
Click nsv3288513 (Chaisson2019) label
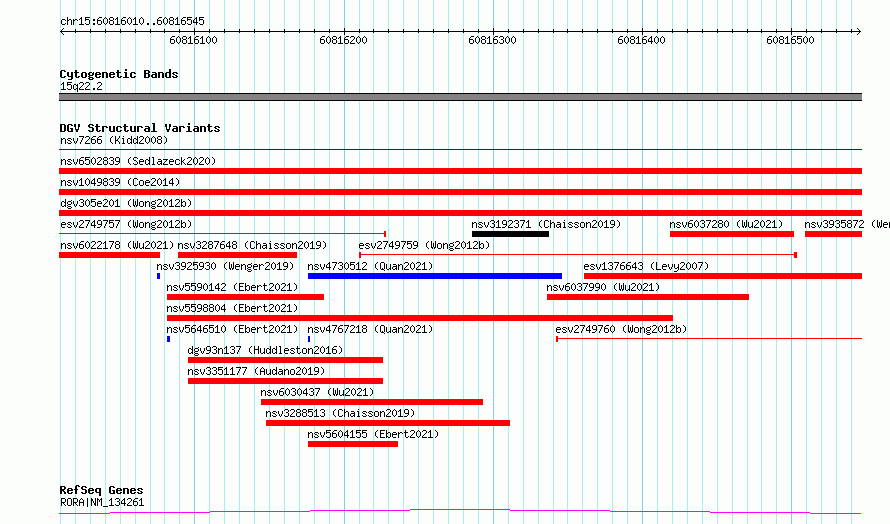click(x=340, y=413)
